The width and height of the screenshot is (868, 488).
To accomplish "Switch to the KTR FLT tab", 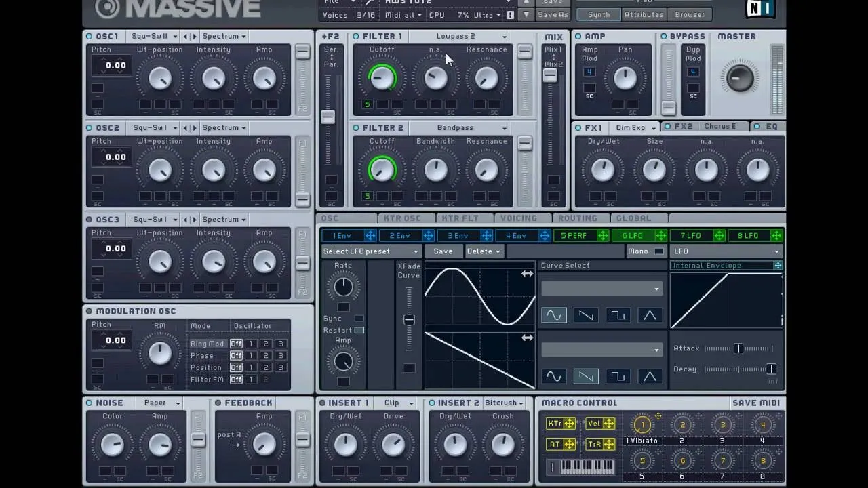I will point(460,218).
